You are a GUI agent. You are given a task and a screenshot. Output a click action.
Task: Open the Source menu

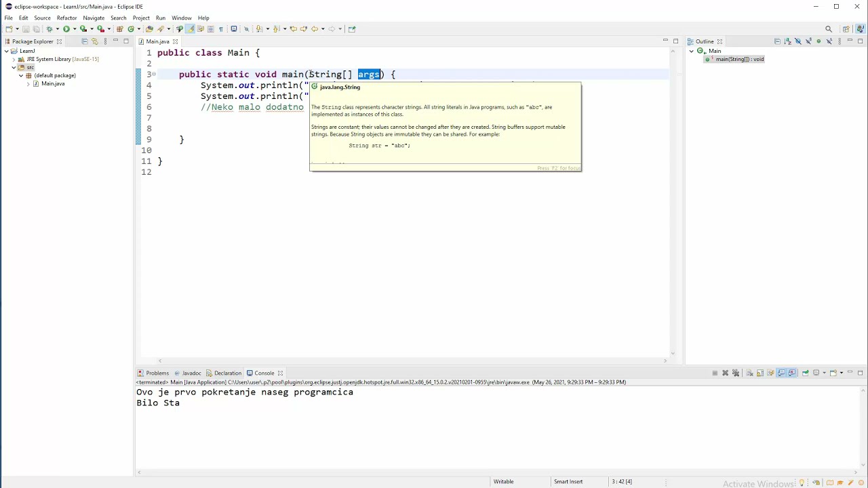(42, 18)
